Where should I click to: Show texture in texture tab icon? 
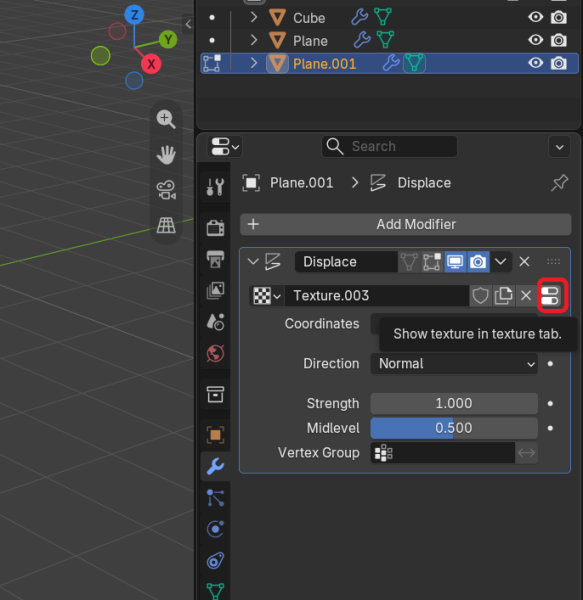pyautogui.click(x=550, y=296)
